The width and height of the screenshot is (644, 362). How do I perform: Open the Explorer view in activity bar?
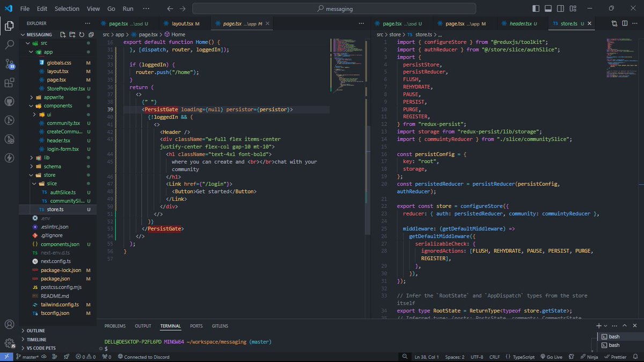9,25
